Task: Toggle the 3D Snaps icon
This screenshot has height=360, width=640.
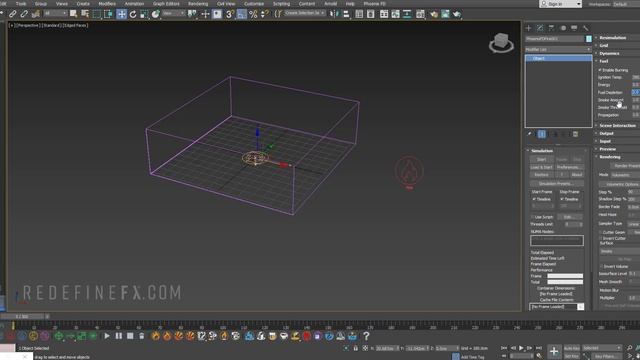Action: click(x=230, y=14)
